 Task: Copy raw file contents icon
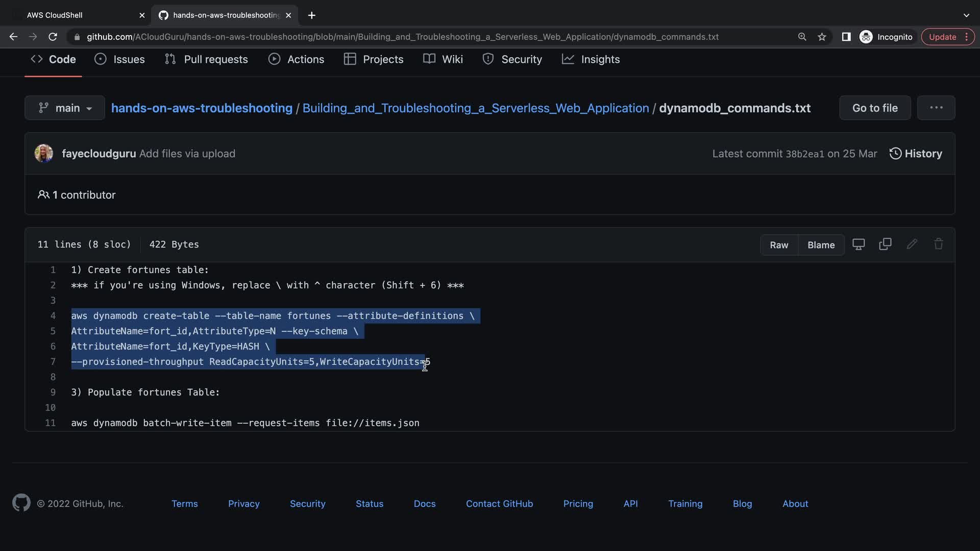[885, 244]
